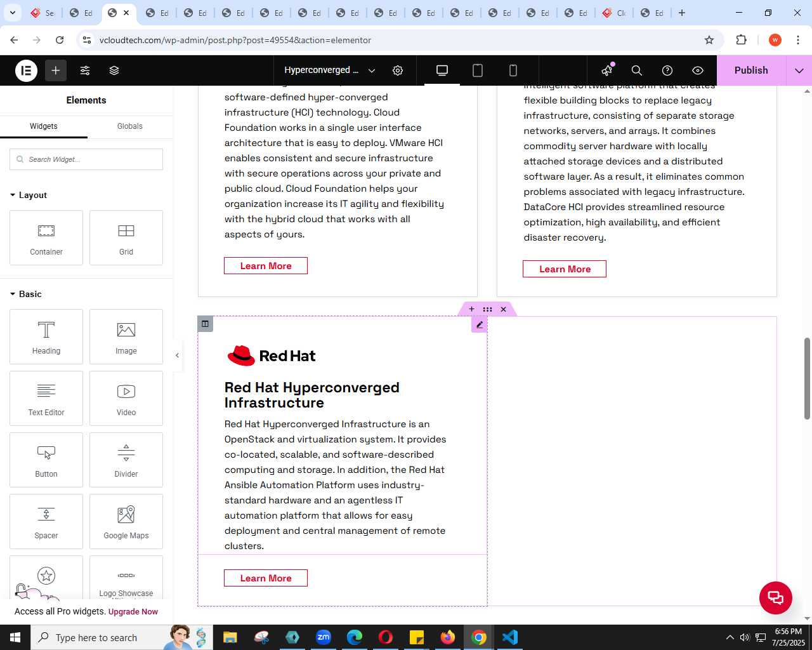
Task: Open File Explorer from the taskbar
Action: (x=230, y=637)
